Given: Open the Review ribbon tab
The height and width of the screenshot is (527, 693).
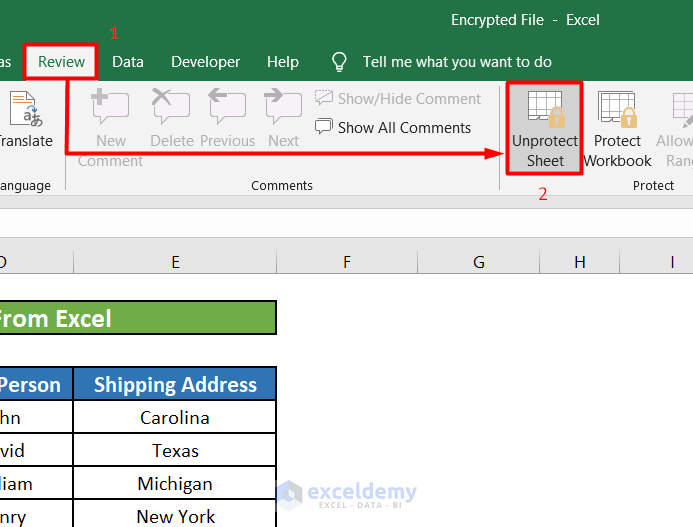Looking at the screenshot, I should point(61,62).
